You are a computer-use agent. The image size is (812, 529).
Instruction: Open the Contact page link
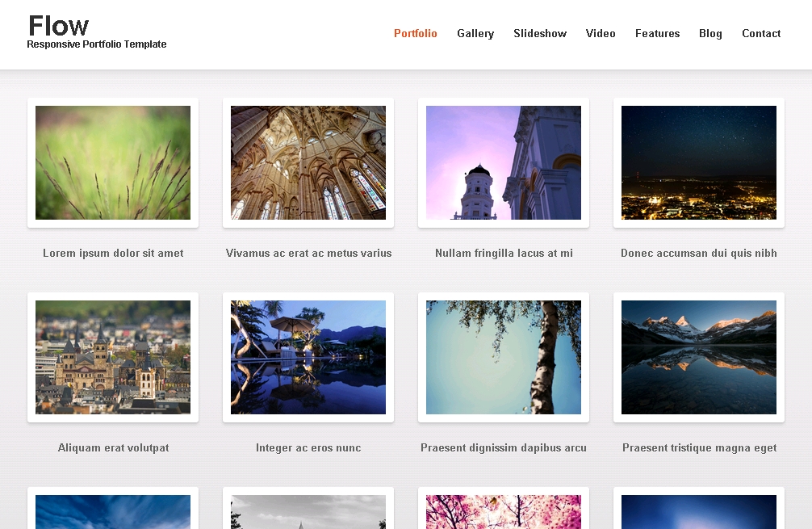[x=760, y=34]
